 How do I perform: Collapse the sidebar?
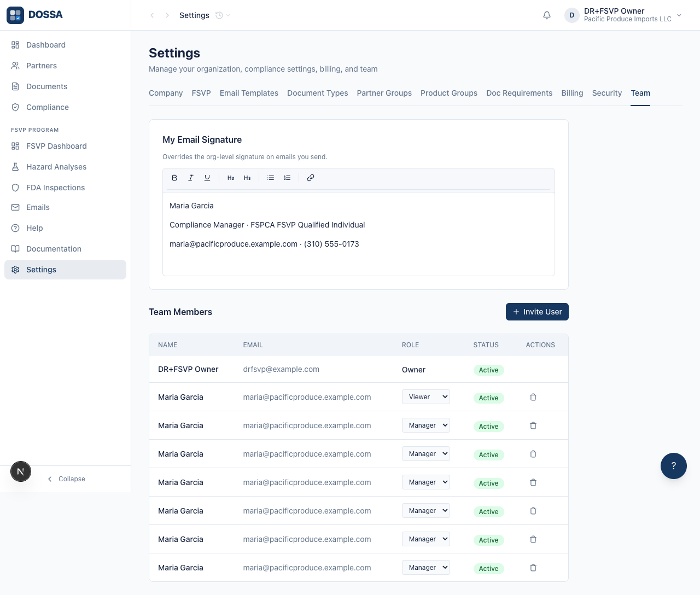click(66, 479)
